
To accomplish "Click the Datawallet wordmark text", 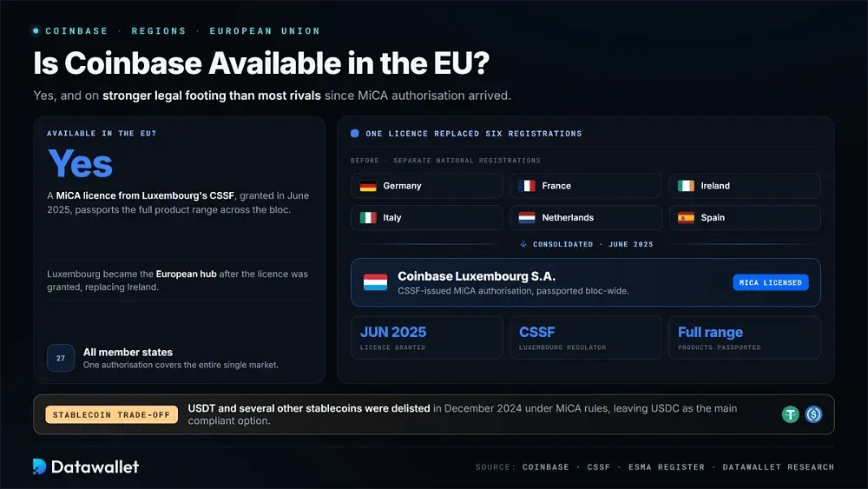I will (x=95, y=466).
